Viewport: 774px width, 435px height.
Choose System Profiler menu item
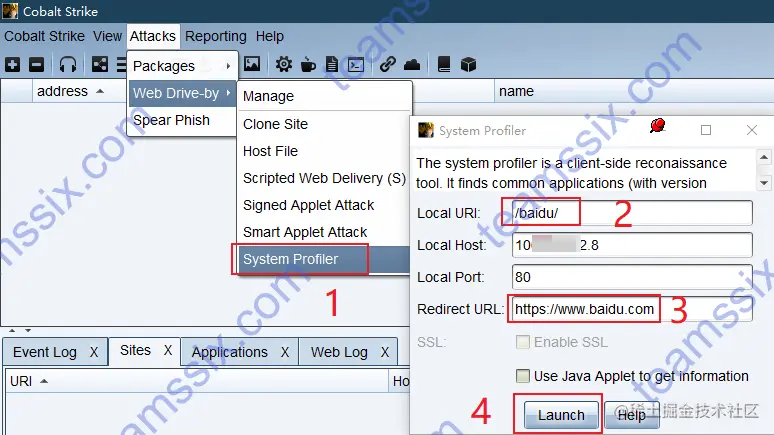pos(324,259)
